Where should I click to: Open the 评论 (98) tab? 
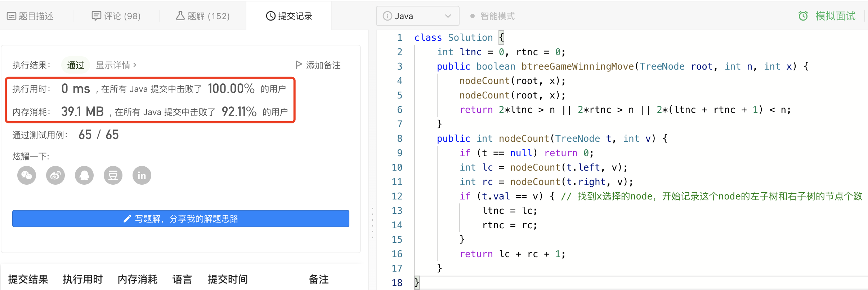coord(116,16)
